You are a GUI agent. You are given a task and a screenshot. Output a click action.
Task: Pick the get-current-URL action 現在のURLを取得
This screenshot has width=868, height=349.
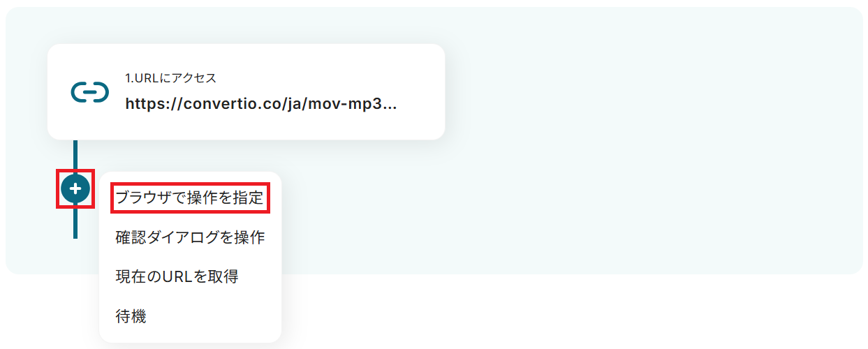(x=177, y=276)
